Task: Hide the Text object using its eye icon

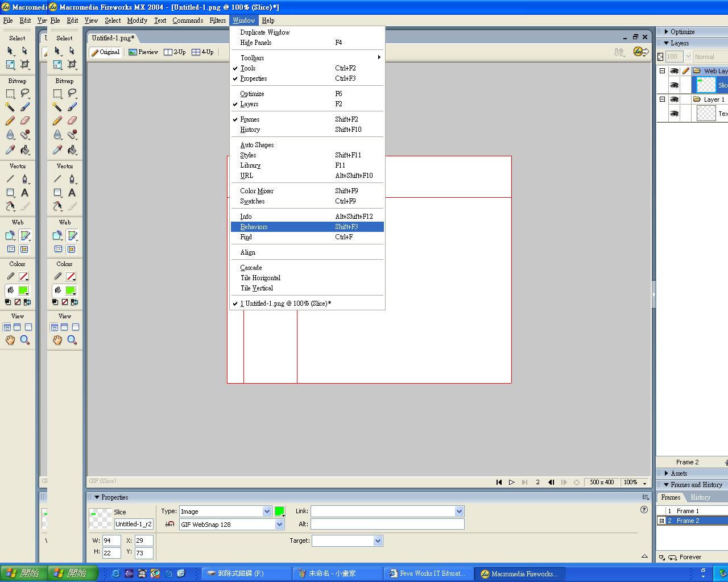Action: [x=674, y=114]
